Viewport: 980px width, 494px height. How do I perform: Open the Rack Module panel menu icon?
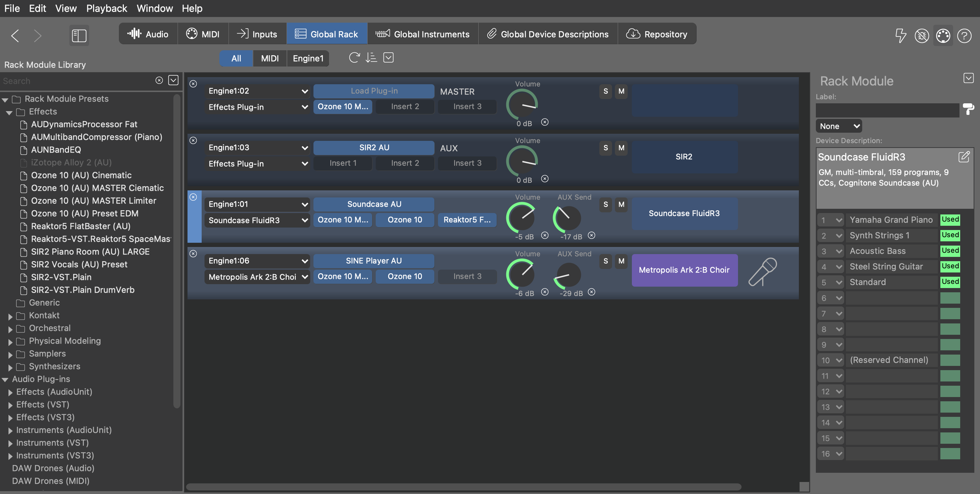pyautogui.click(x=969, y=78)
